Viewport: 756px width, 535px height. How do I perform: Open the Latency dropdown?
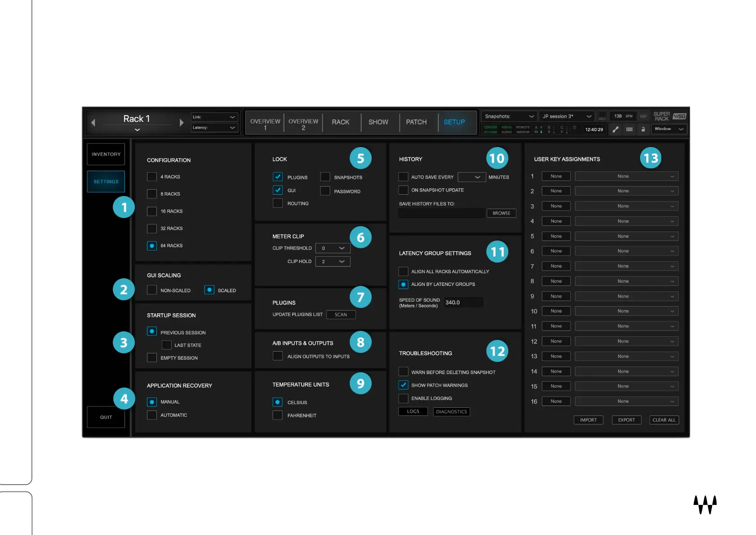click(214, 128)
